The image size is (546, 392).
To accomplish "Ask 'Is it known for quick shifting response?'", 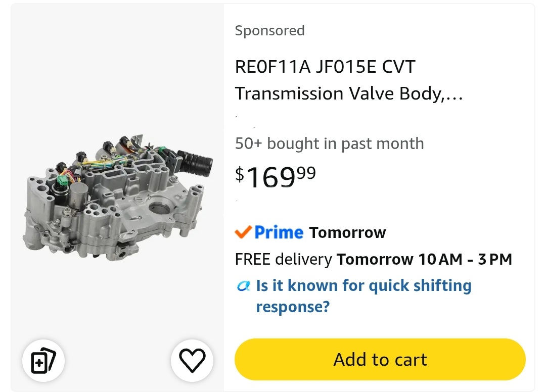I will pyautogui.click(x=363, y=296).
